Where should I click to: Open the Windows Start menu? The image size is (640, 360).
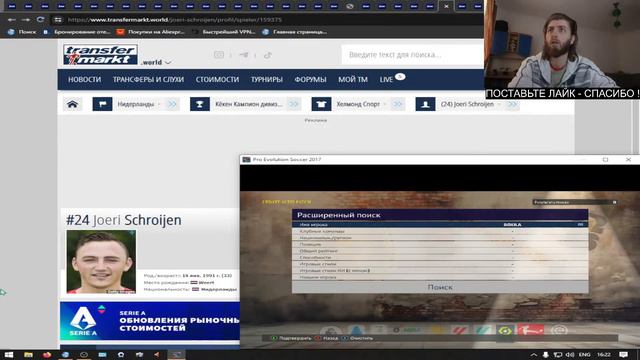9,354
